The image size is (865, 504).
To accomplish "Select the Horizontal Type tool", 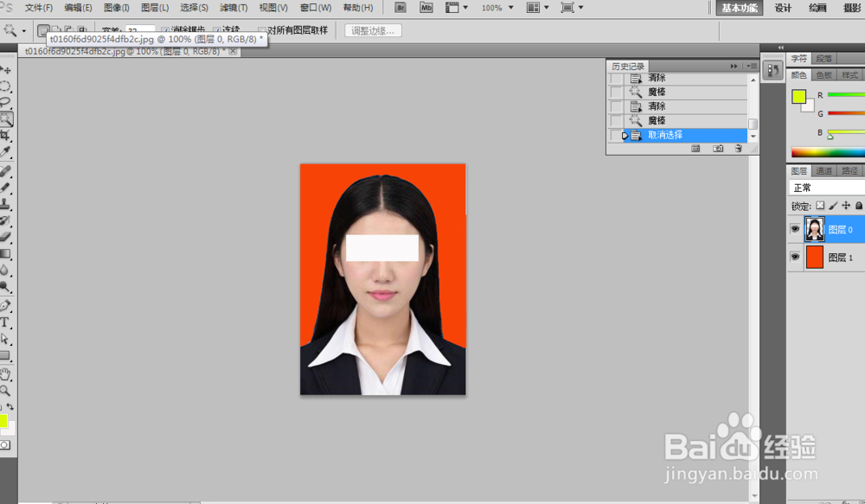I will (5, 322).
